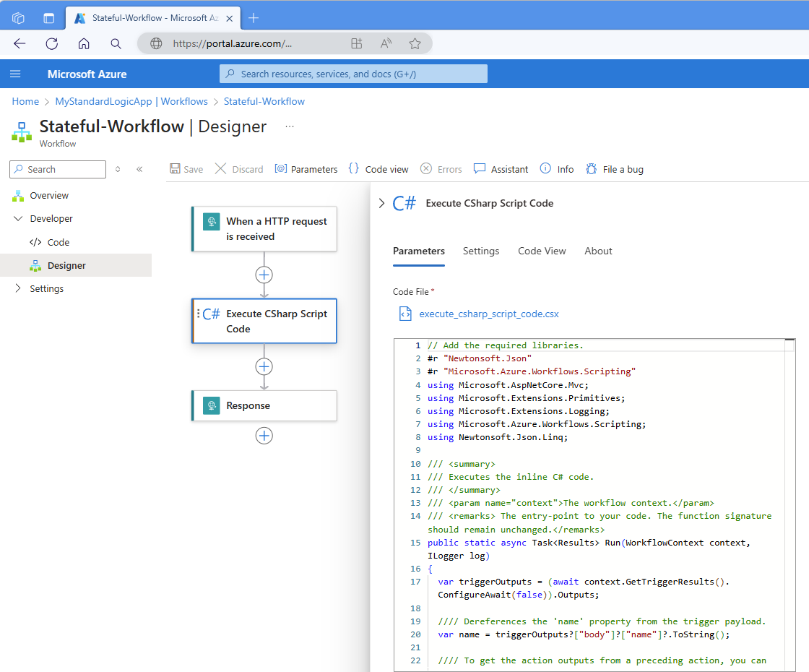Image resolution: width=809 pixels, height=672 pixels.
Task: Open the About tab of the action panel
Action: 598,251
